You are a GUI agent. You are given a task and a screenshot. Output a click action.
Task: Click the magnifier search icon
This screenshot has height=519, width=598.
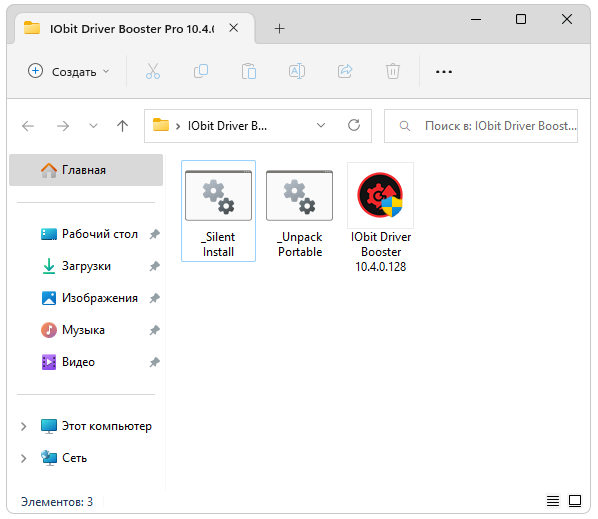tap(405, 126)
